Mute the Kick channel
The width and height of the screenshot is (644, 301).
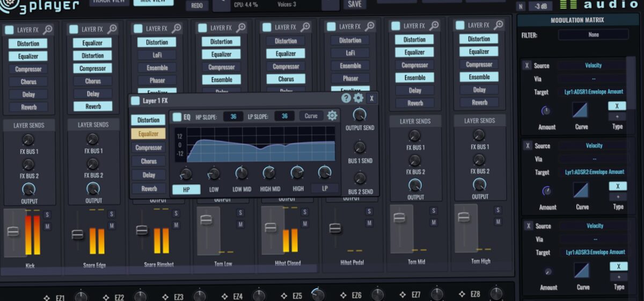(x=47, y=226)
